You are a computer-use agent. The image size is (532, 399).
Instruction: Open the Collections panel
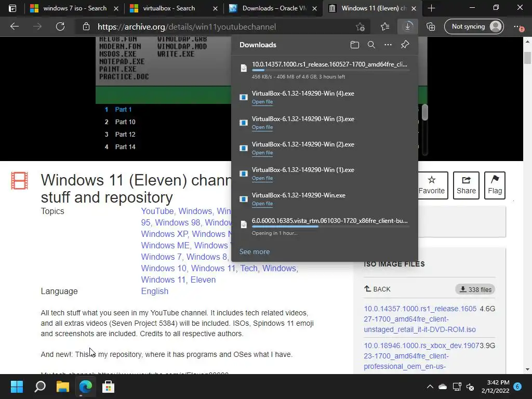[431, 26]
